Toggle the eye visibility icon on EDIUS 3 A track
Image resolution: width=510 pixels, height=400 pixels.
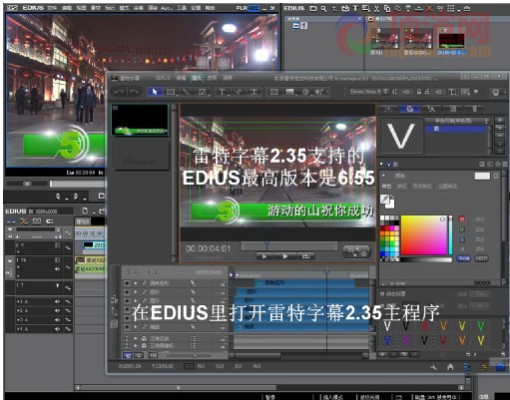click(57, 320)
